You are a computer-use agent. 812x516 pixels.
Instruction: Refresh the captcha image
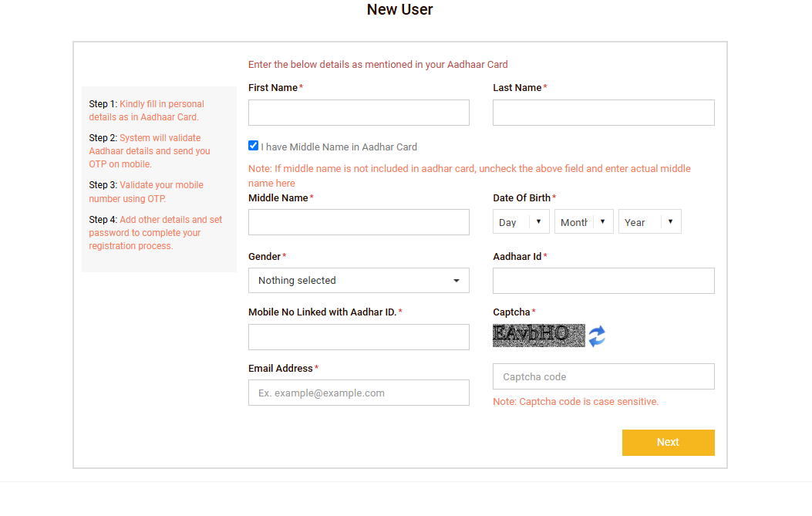click(597, 336)
